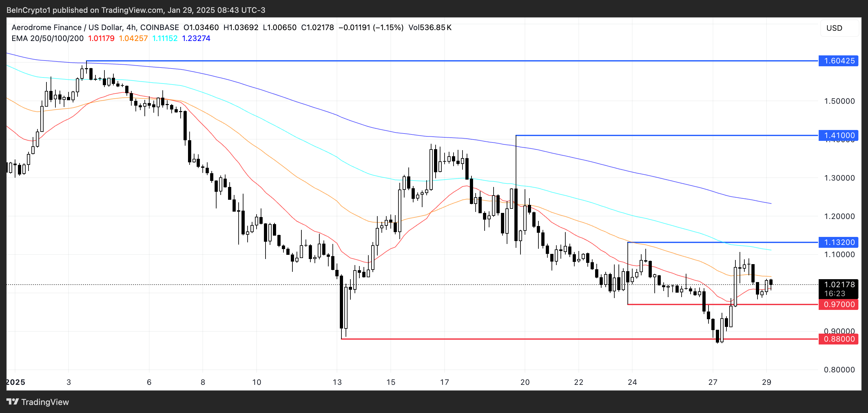The height and width of the screenshot is (413, 868).
Task: Select the 1.13200 blue price label
Action: (x=839, y=242)
